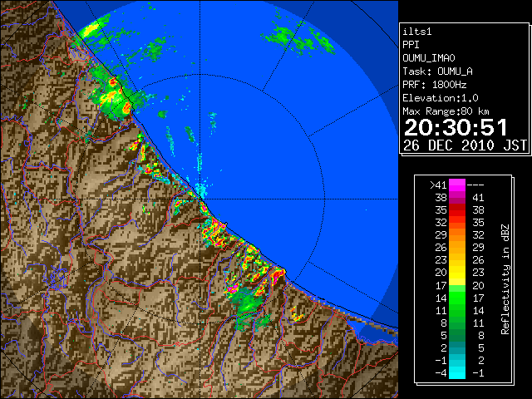Click the OUMU_IMAO site name
The height and width of the screenshot is (399, 532).
click(x=429, y=58)
